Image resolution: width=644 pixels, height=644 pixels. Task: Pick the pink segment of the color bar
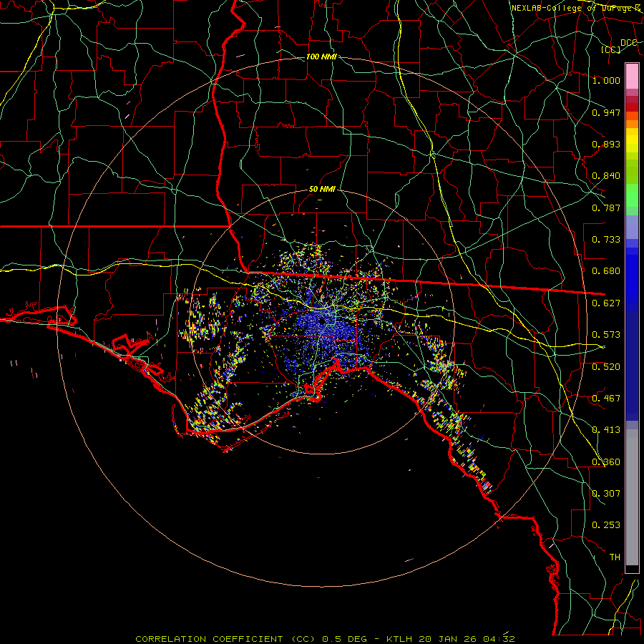632,76
